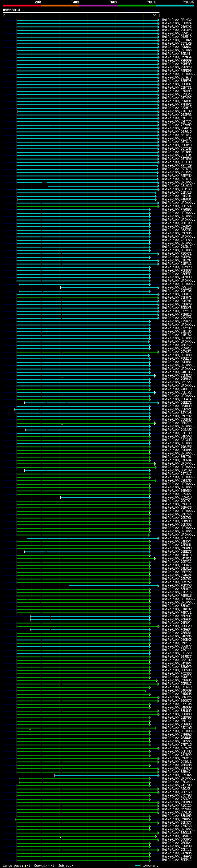Viewport: 197px width, 868px height.
Task: Select the UniRef100_A7R4H9 label
Action: click(x=177, y=91)
